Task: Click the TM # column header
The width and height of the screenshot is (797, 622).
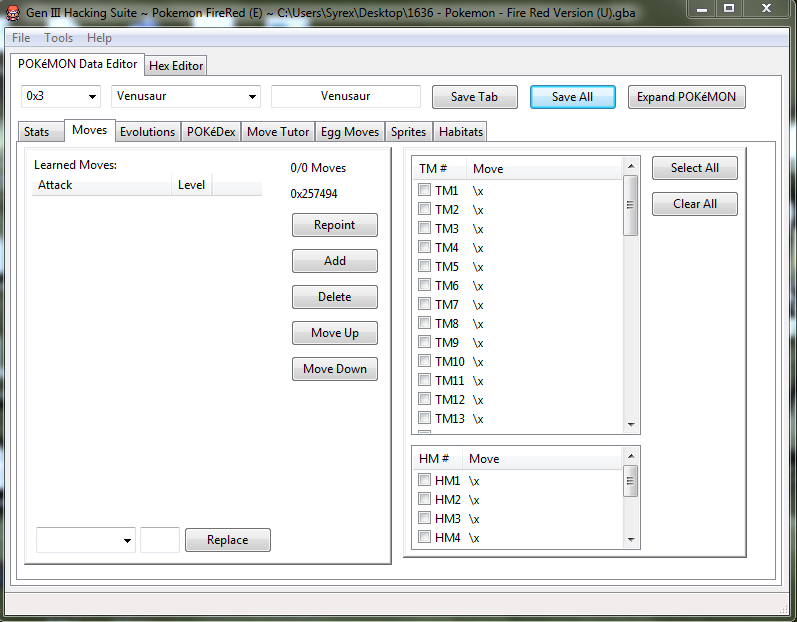Action: (440, 169)
